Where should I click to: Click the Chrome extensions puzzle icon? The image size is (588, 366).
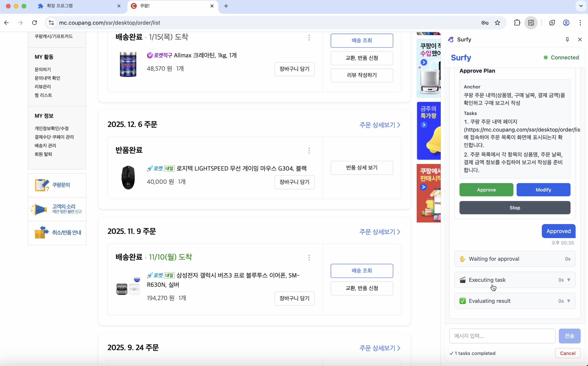517,23
